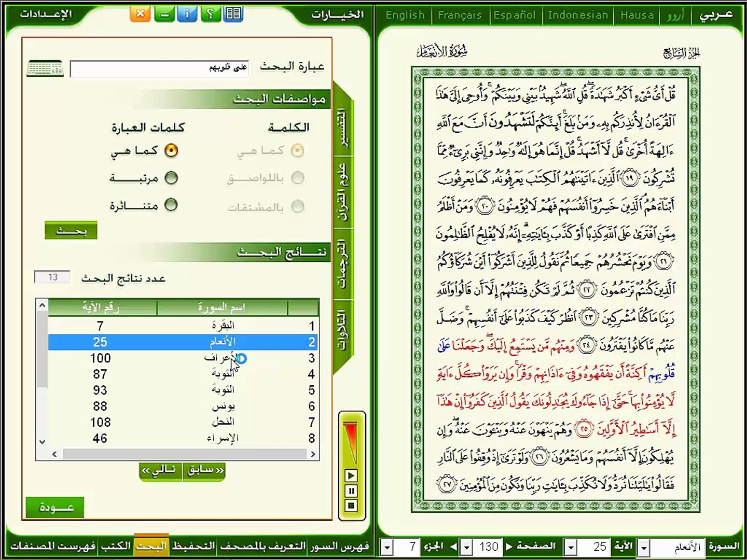Switch language to عربي
This screenshot has width=747, height=560.
pos(716,15)
